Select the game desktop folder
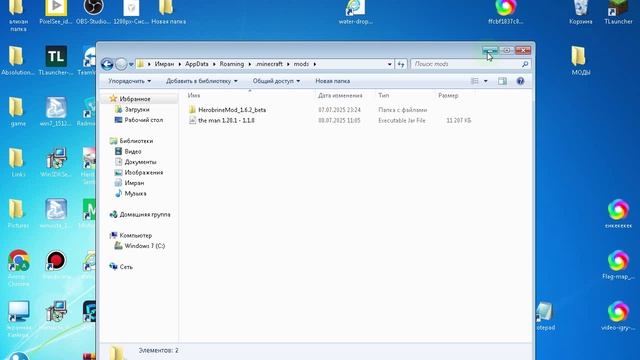The width and height of the screenshot is (640, 360). click(18, 111)
